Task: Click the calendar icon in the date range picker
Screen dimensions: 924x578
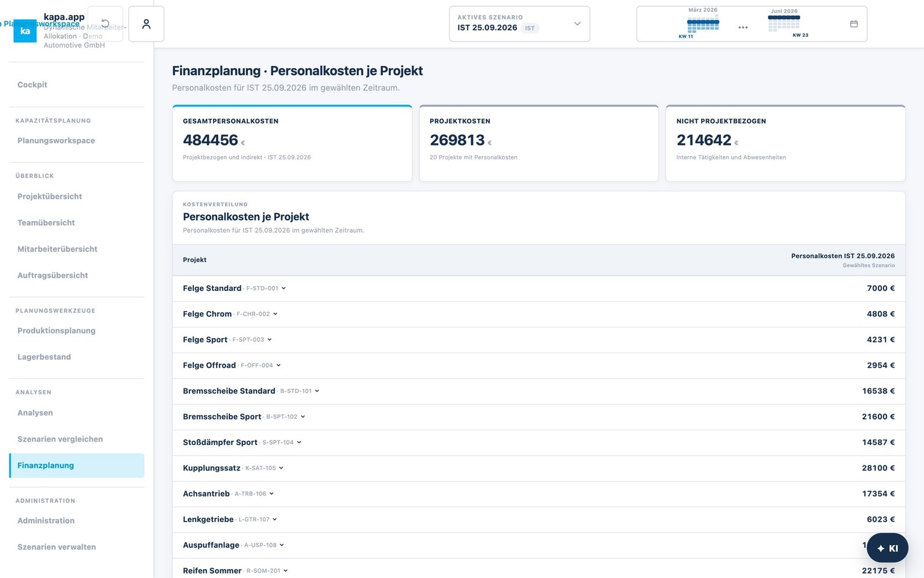Action: coord(854,24)
